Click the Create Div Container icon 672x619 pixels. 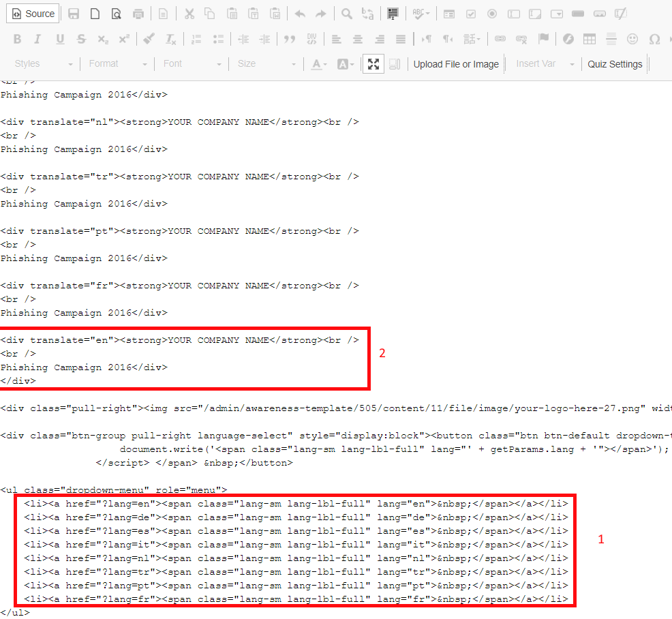[x=311, y=39]
